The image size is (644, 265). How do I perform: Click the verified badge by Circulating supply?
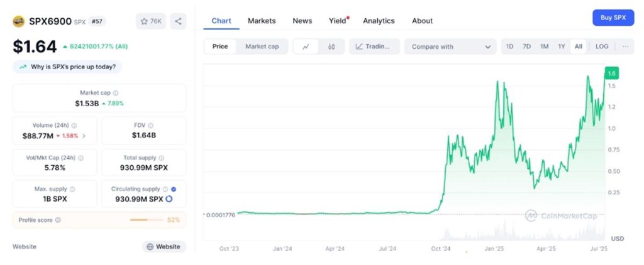click(174, 189)
